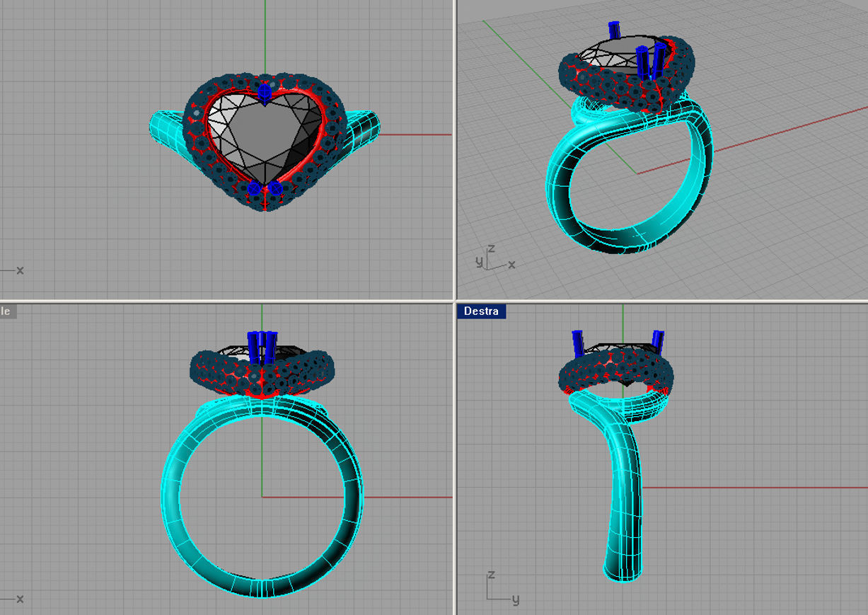This screenshot has width=868, height=615.
Task: Select the blue prong cluster in the front viewport
Action: point(262,347)
